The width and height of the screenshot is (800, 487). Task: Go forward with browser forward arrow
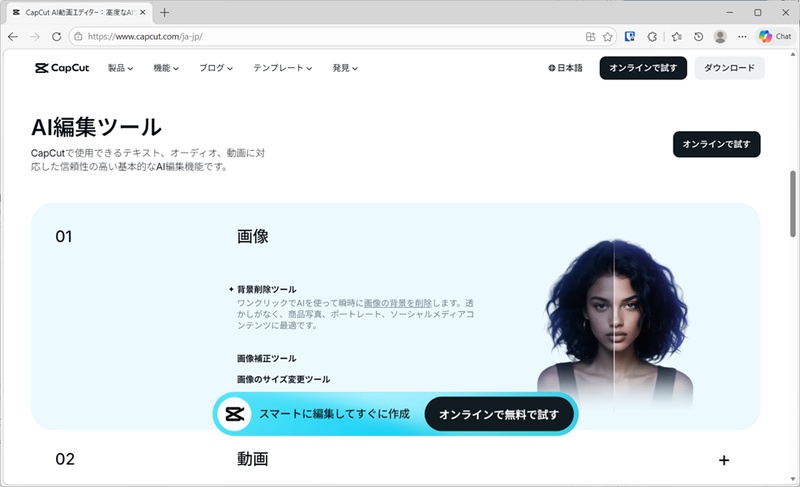point(35,37)
